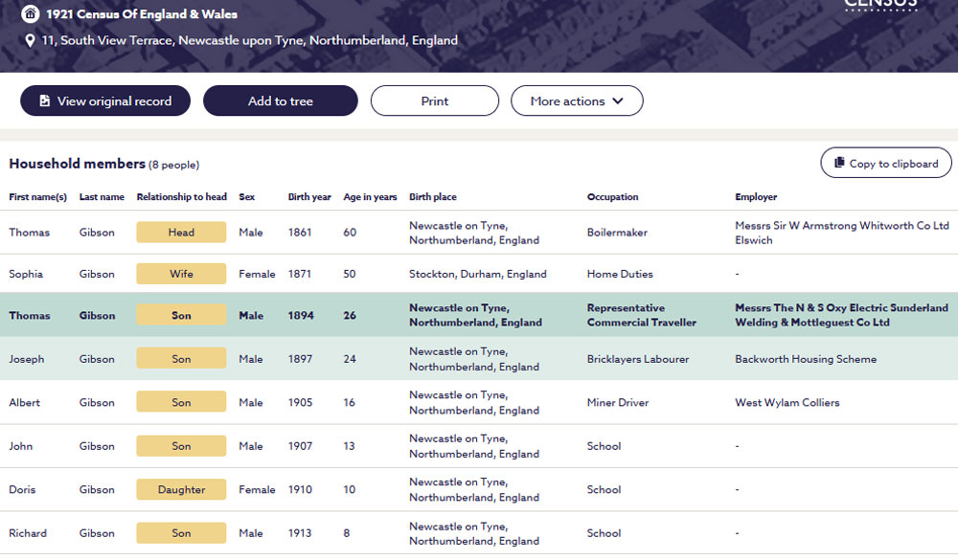Viewport: 958px width, 560px height.
Task: Click John Gibson's School occupation cell
Action: pyautogui.click(x=604, y=446)
